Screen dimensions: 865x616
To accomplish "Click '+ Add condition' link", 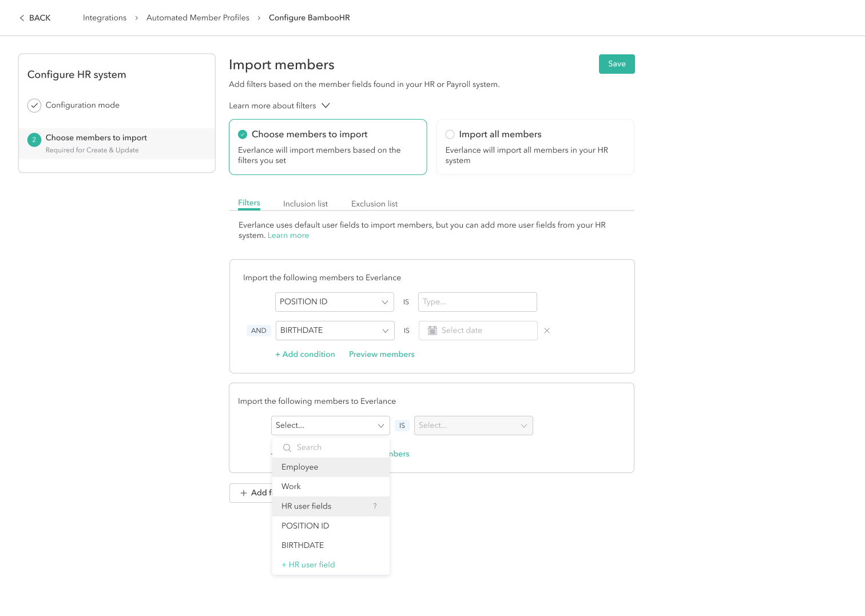I will point(305,355).
